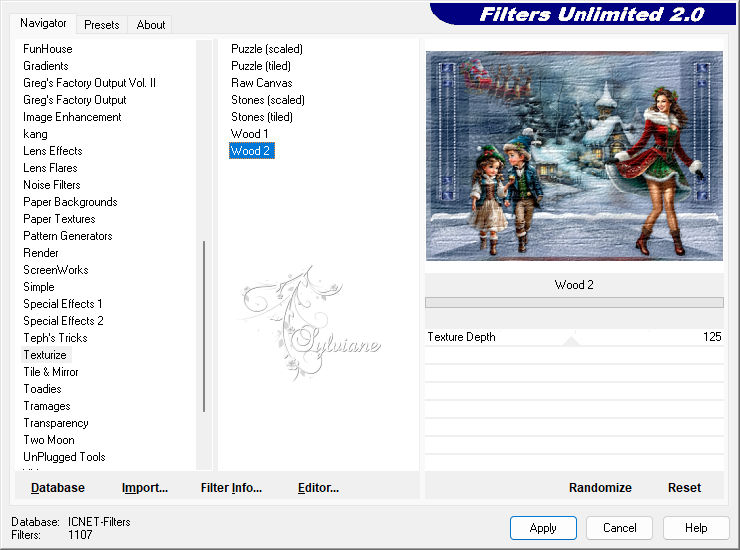Select Tile & Mirror category
740x550 pixels.
[51, 372]
